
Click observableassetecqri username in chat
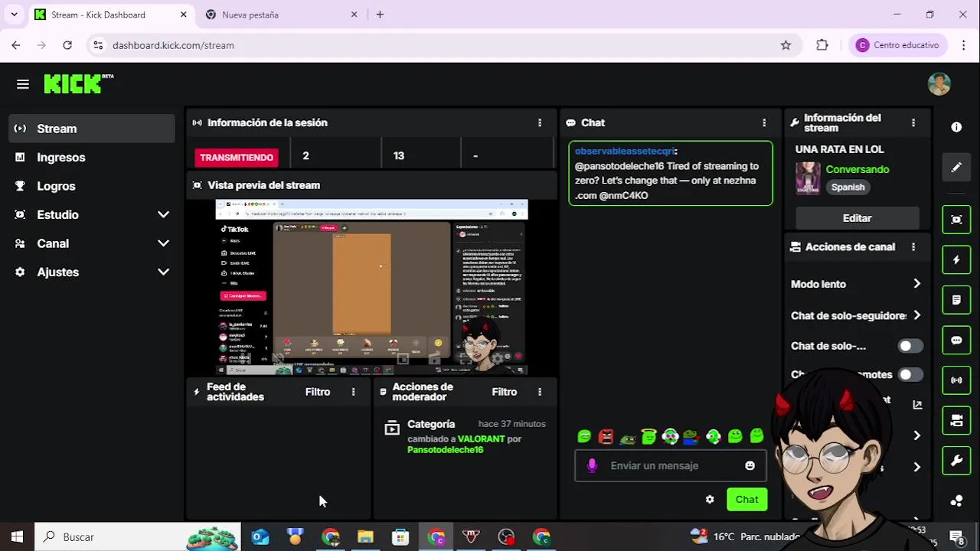[x=624, y=152]
